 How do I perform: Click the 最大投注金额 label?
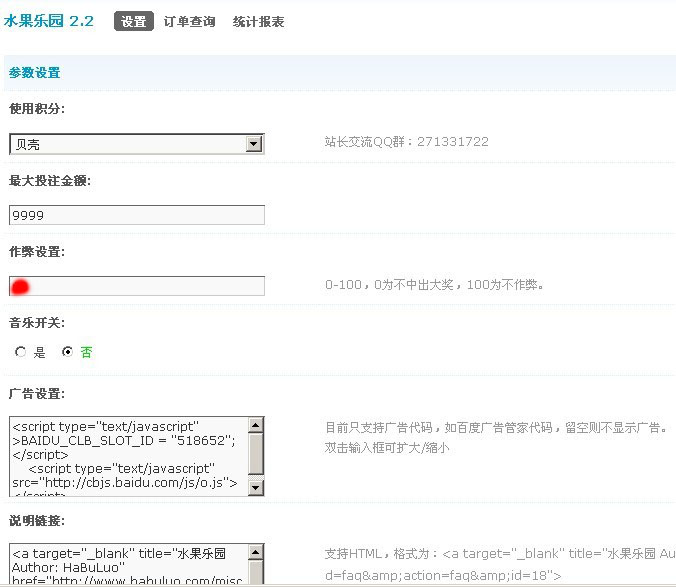coord(50,181)
